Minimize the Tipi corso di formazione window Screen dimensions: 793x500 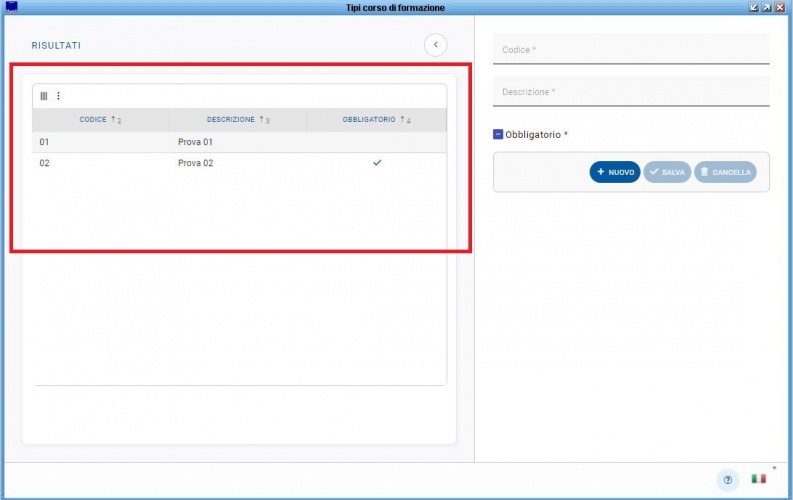coord(754,7)
